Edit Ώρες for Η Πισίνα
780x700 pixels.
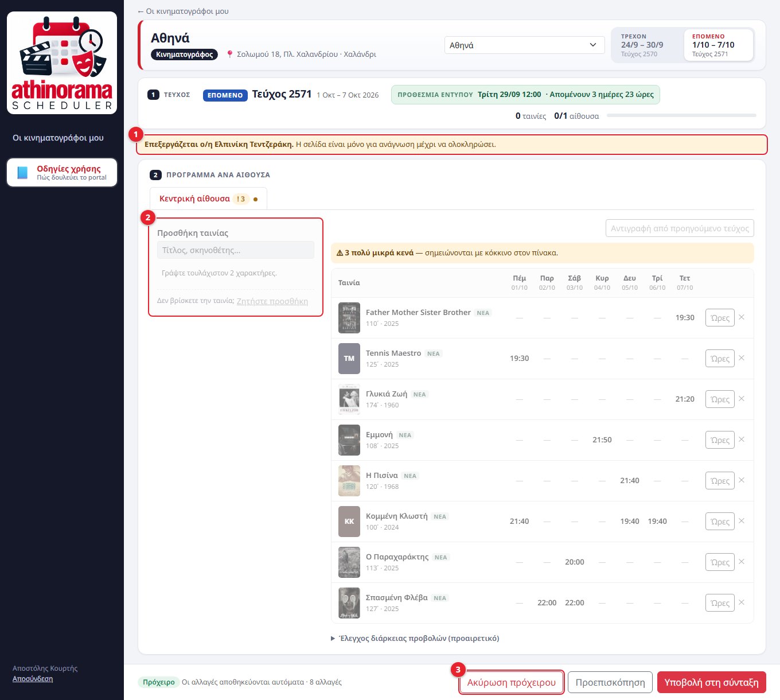pos(720,481)
